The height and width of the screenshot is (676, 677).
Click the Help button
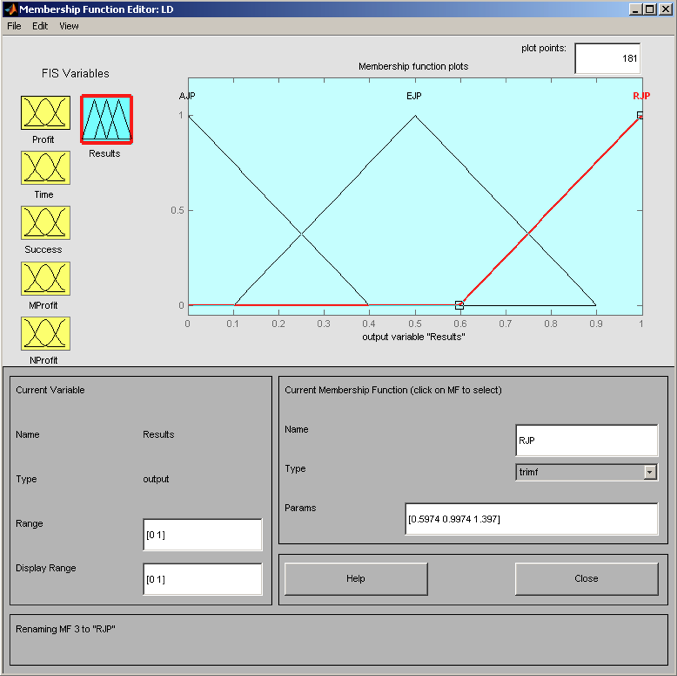point(356,579)
